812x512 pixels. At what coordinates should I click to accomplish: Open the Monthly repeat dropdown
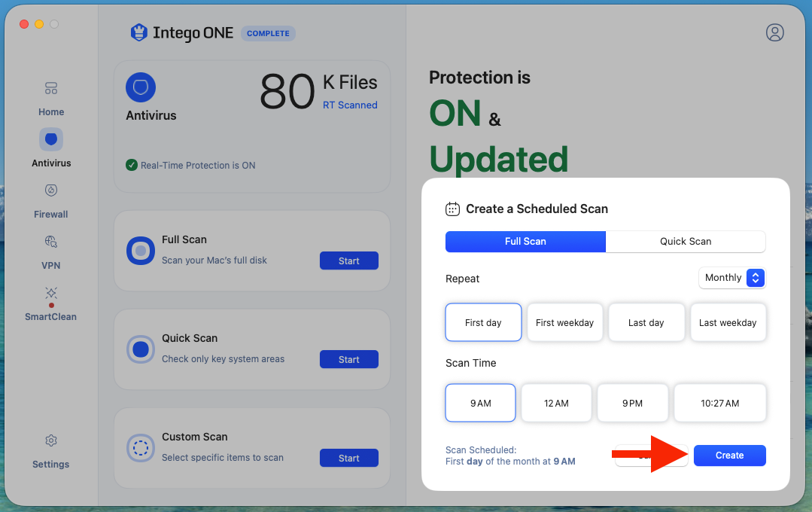[x=731, y=278]
